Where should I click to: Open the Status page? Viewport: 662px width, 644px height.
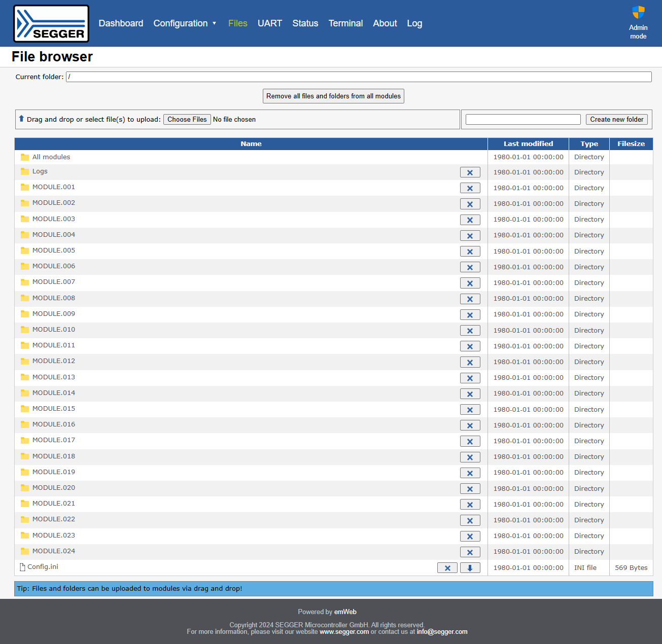tap(305, 23)
